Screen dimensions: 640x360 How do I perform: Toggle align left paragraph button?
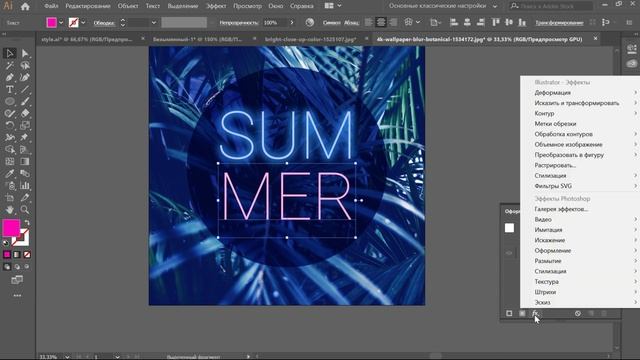pos(369,22)
